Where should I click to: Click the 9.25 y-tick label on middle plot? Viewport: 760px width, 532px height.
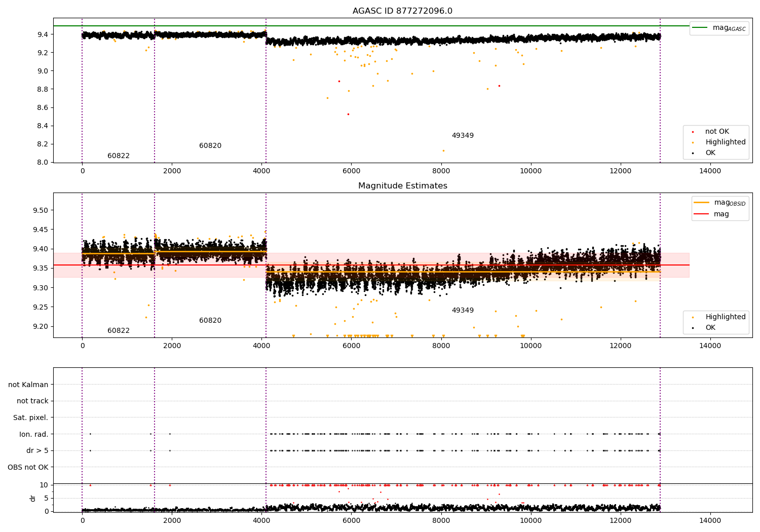point(41,307)
